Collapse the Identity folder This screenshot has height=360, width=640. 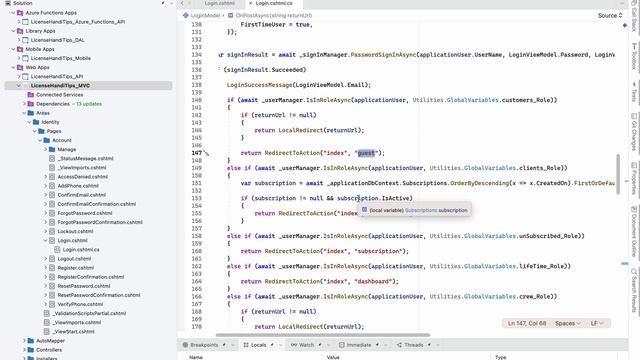click(x=29, y=122)
